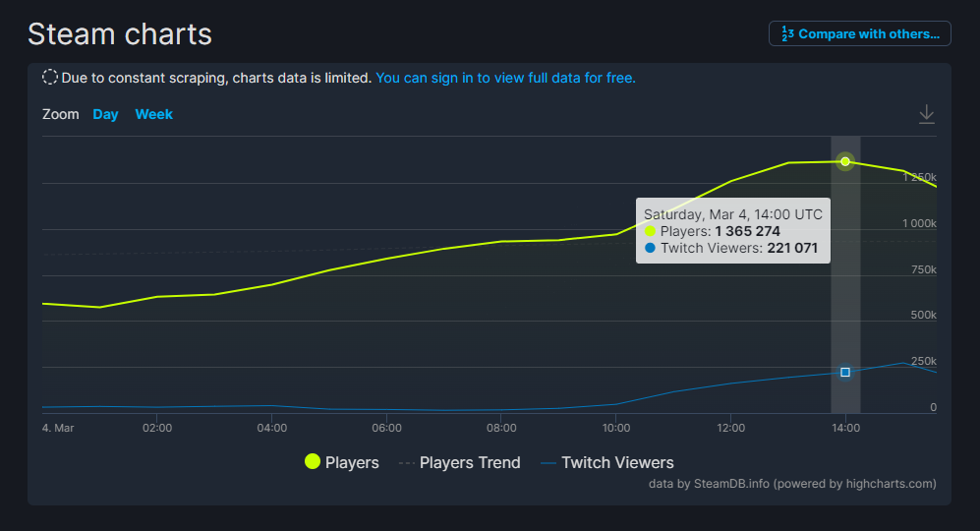Click the download chart icon
The width and height of the screenshot is (980, 531).
926,114
